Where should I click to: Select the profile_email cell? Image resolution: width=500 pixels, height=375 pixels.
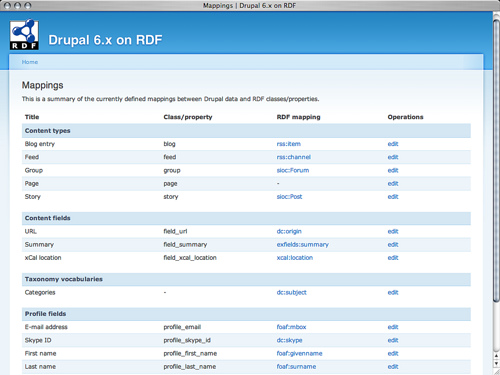pyautogui.click(x=182, y=327)
